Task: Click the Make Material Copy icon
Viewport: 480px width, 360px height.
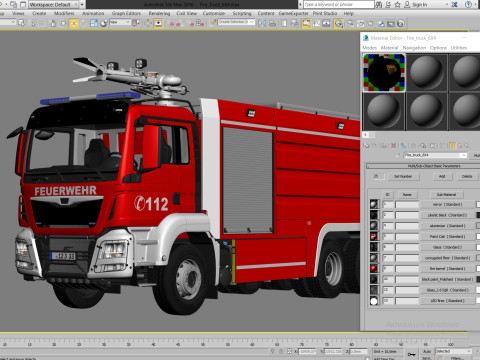Action: click(403, 146)
